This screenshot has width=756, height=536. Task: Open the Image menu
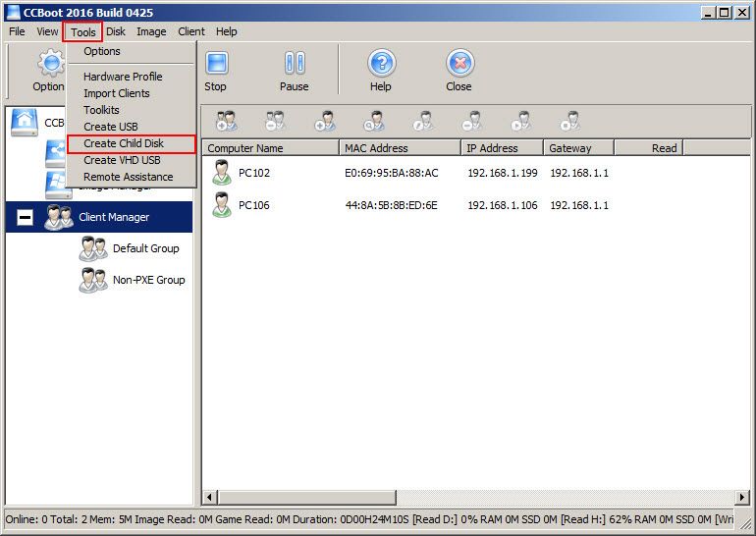(151, 31)
